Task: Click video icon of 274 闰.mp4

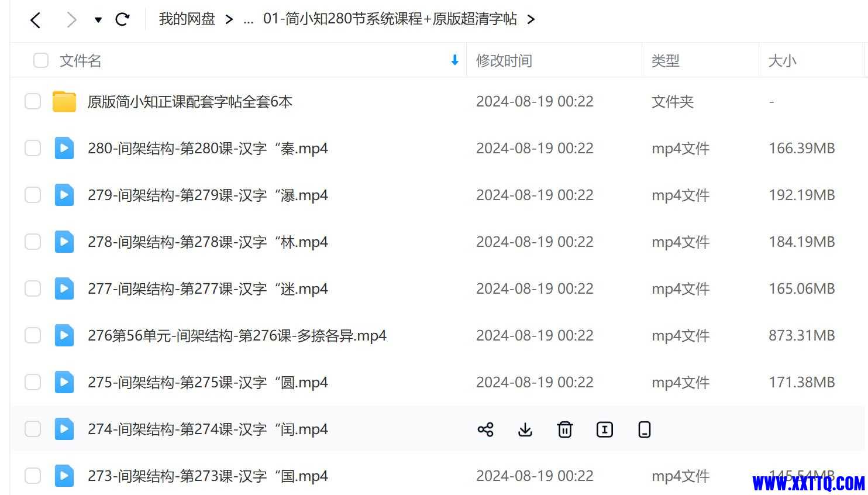Action: [x=64, y=429]
